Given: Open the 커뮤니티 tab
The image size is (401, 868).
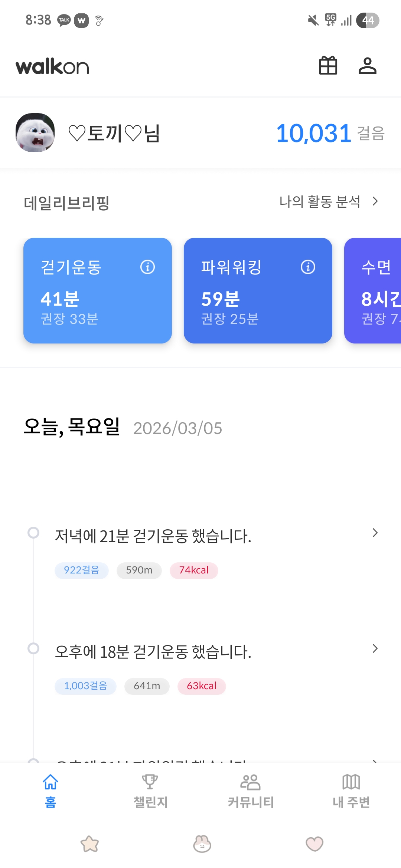Looking at the screenshot, I should click(x=251, y=791).
